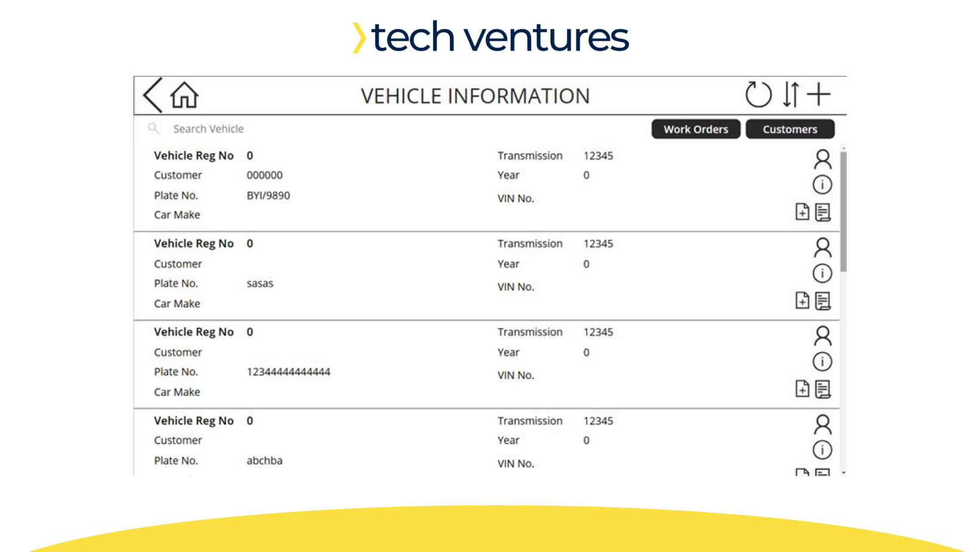Show info for plate BYI/9890 vehicle

(x=822, y=185)
